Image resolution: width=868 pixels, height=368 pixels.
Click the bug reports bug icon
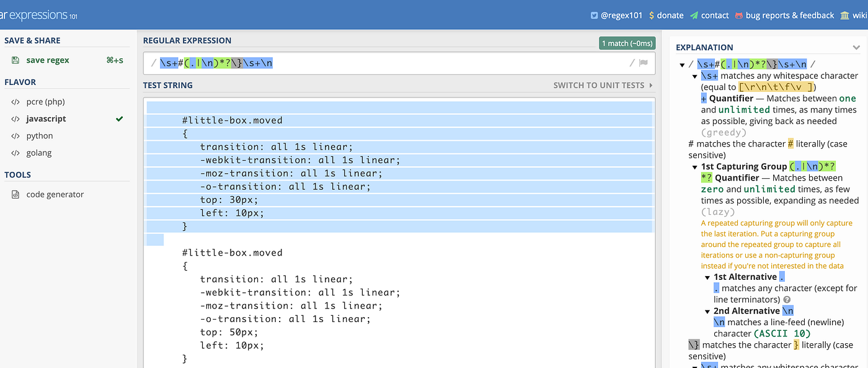tap(739, 16)
